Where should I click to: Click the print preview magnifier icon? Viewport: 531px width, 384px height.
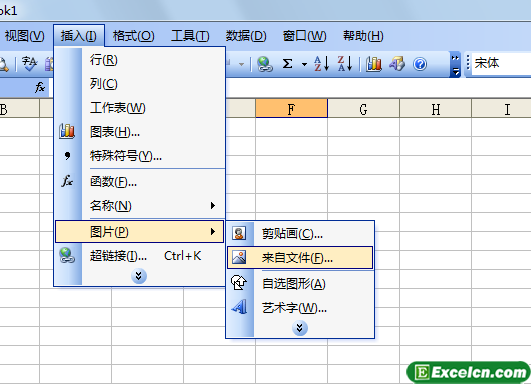click(4, 64)
